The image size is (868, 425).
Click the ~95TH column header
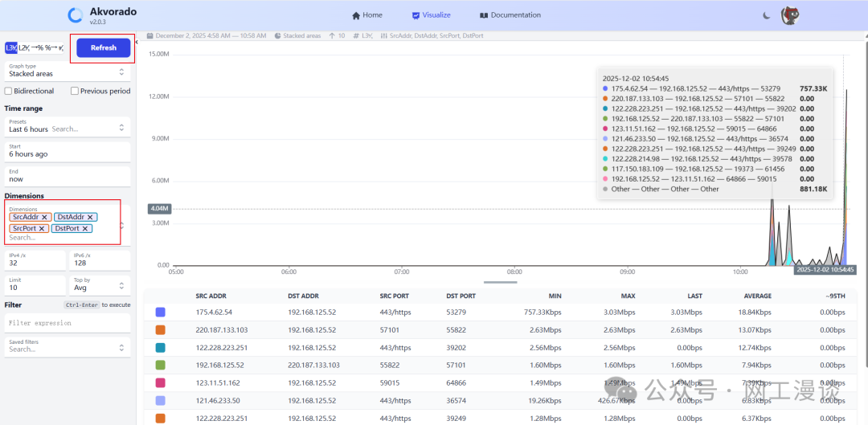pyautogui.click(x=836, y=296)
